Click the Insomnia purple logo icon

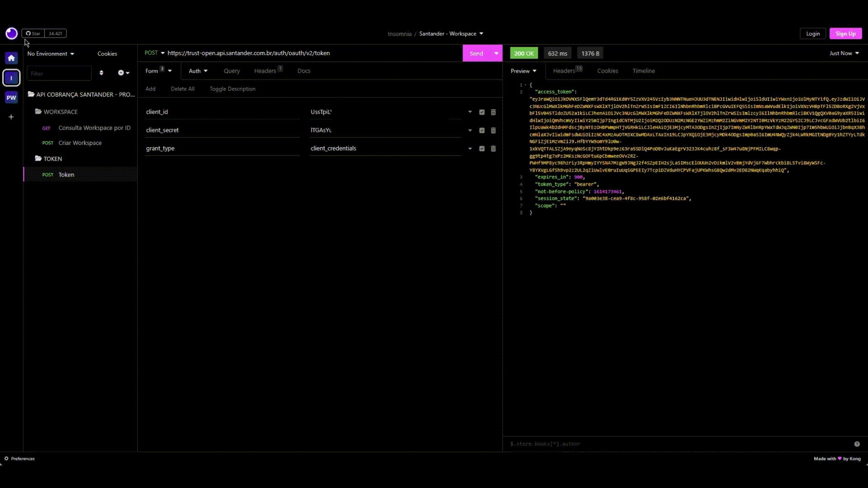11,33
